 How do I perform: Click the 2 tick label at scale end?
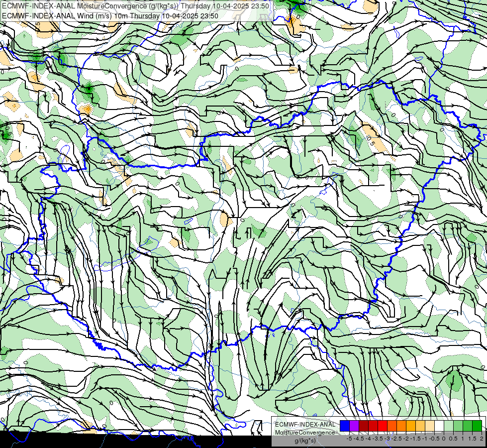(482, 439)
